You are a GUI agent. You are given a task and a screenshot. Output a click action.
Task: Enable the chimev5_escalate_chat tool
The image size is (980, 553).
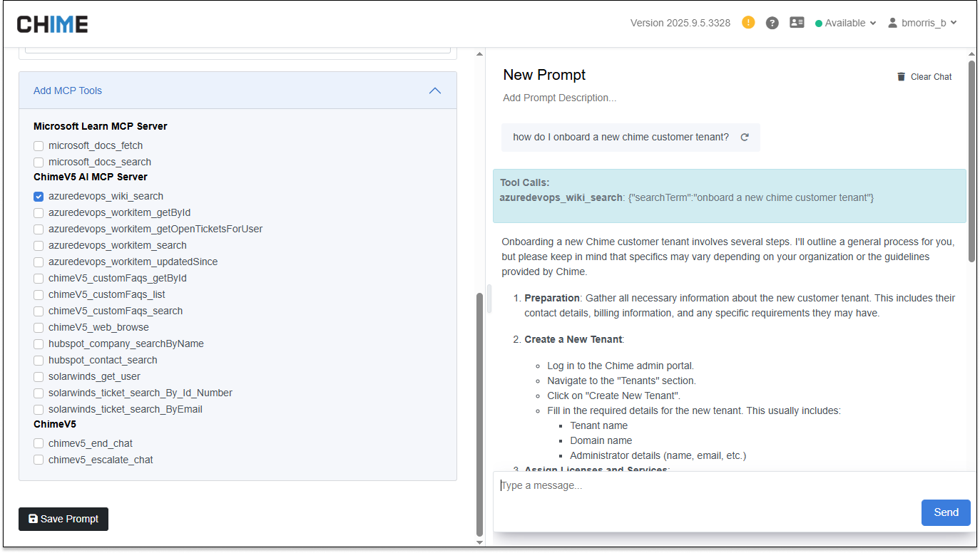pos(39,460)
